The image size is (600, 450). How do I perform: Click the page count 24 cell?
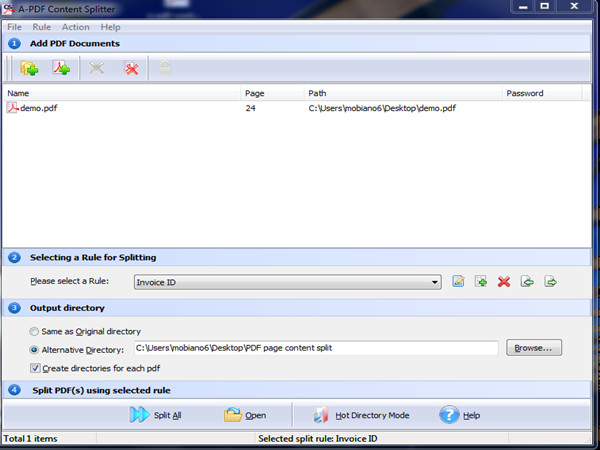pyautogui.click(x=250, y=108)
